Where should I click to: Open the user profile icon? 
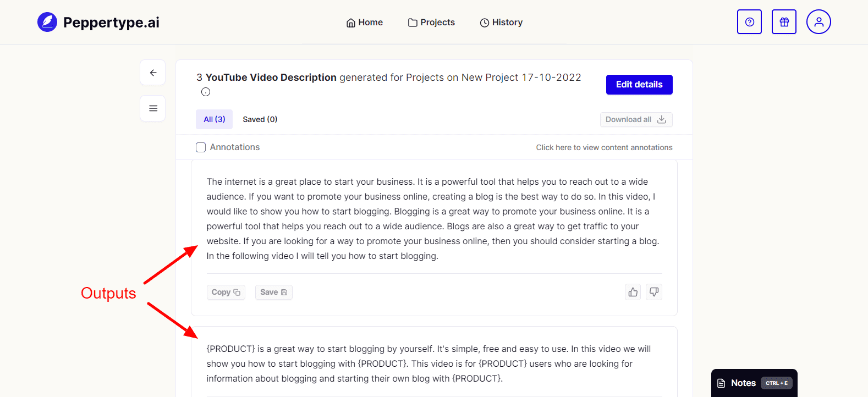pos(818,22)
